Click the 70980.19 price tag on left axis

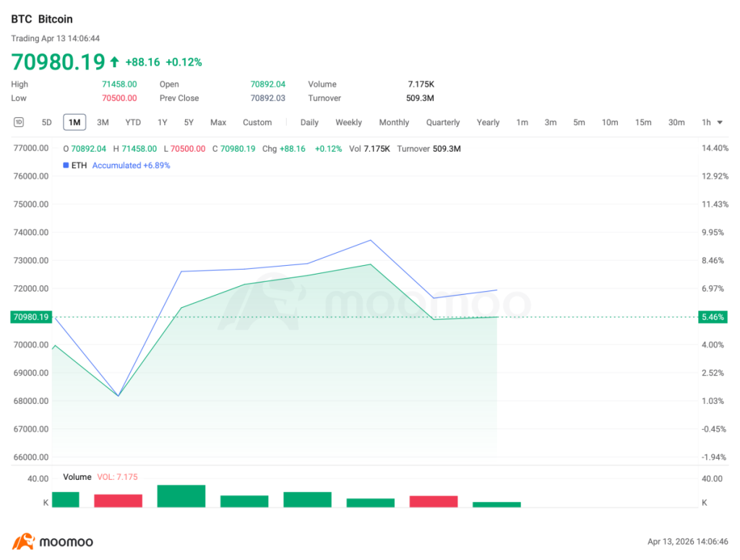30,317
